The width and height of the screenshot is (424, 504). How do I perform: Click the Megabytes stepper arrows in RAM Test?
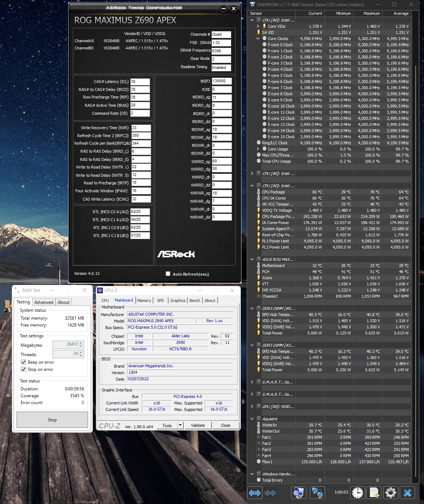[81, 345]
